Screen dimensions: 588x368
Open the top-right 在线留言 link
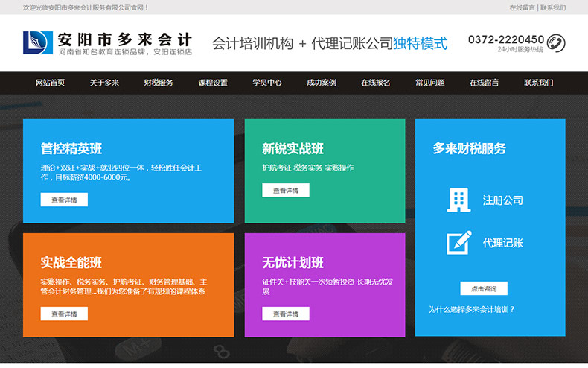(522, 7)
